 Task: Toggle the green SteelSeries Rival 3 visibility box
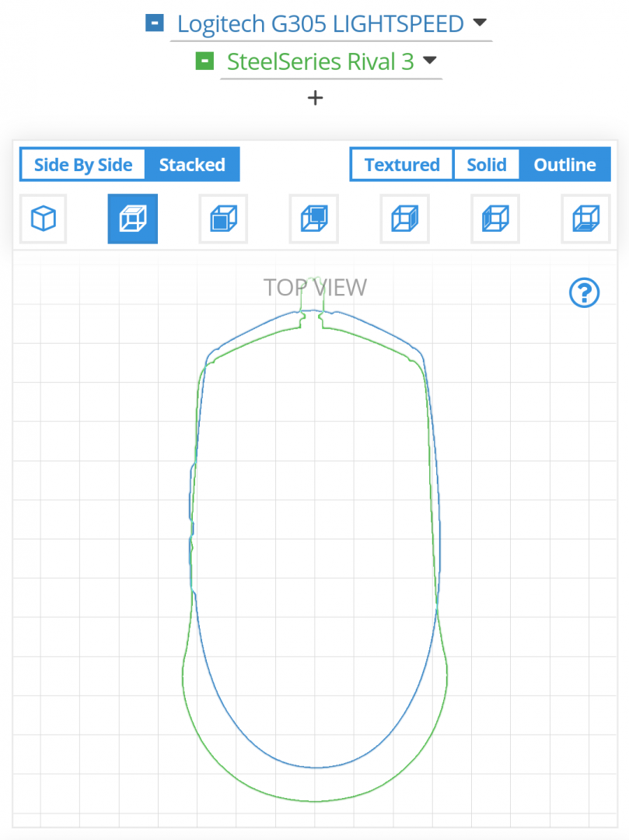[204, 61]
